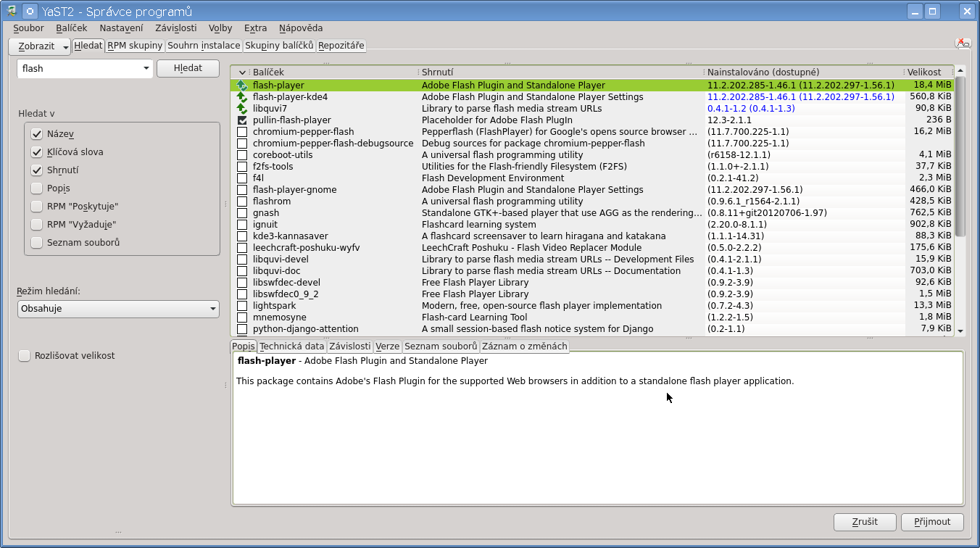
Task: Open the Technická data details tab
Action: click(291, 346)
